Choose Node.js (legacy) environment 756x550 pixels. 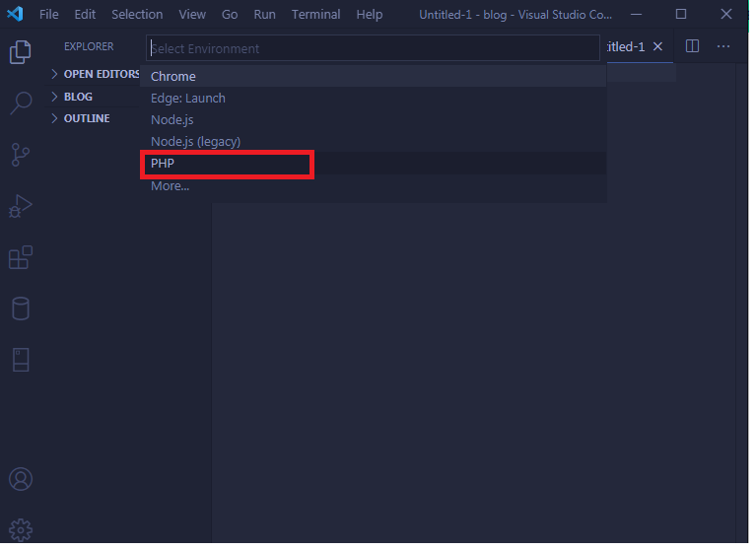373,142
